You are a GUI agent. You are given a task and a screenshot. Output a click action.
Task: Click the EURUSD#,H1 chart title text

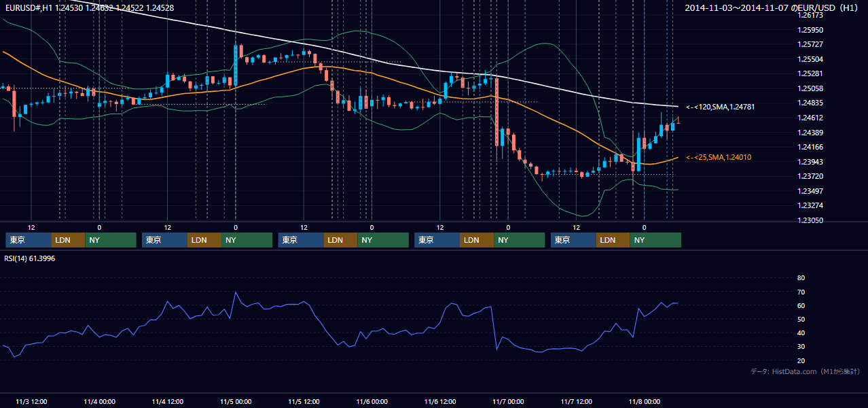(x=89, y=7)
